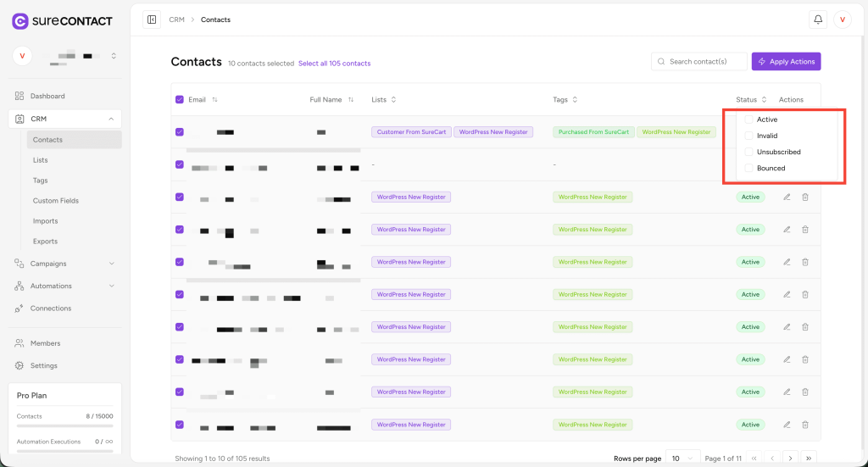
Task: Open the Rows per page dropdown
Action: pos(682,459)
